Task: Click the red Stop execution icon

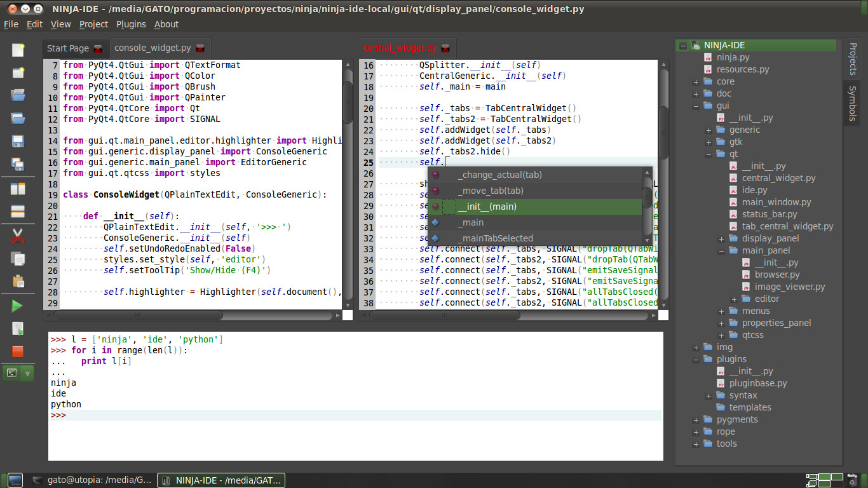Action: 18,351
